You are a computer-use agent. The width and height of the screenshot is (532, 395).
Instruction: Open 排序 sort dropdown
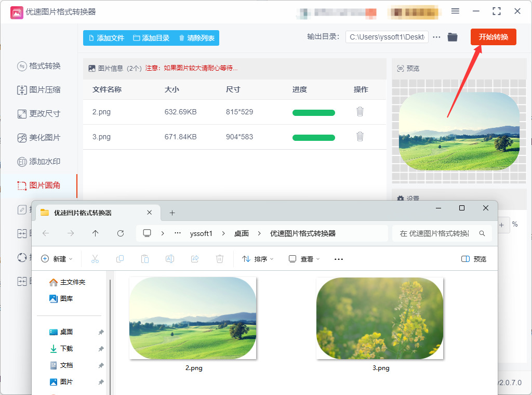coord(258,259)
